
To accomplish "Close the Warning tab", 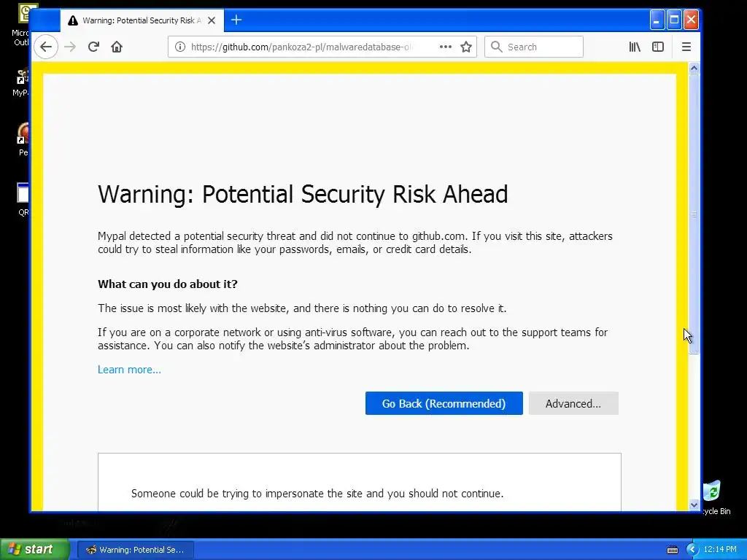I will pos(212,20).
